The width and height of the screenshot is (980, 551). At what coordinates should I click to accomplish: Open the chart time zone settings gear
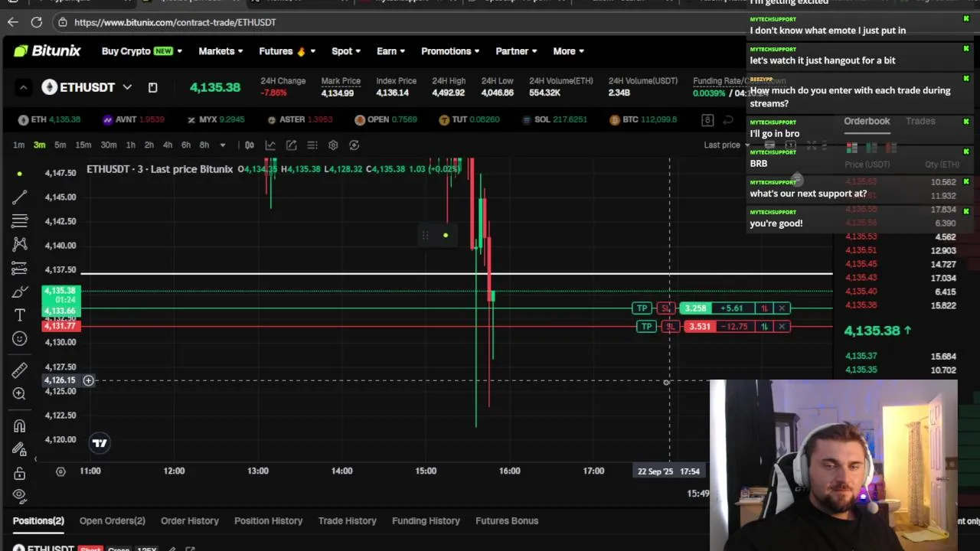coord(60,471)
